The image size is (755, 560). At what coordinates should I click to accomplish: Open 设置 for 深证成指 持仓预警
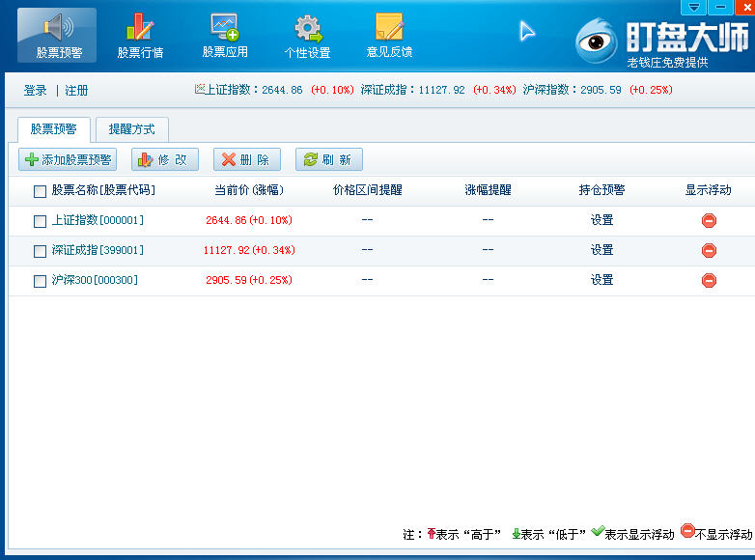coord(601,250)
